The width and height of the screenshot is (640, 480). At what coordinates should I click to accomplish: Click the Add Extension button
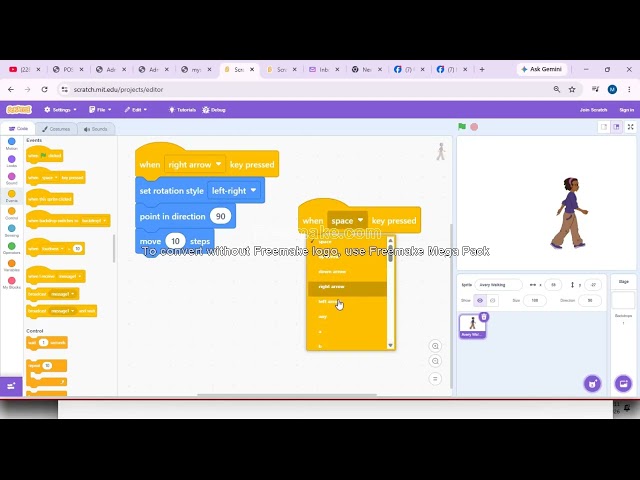[x=11, y=386]
